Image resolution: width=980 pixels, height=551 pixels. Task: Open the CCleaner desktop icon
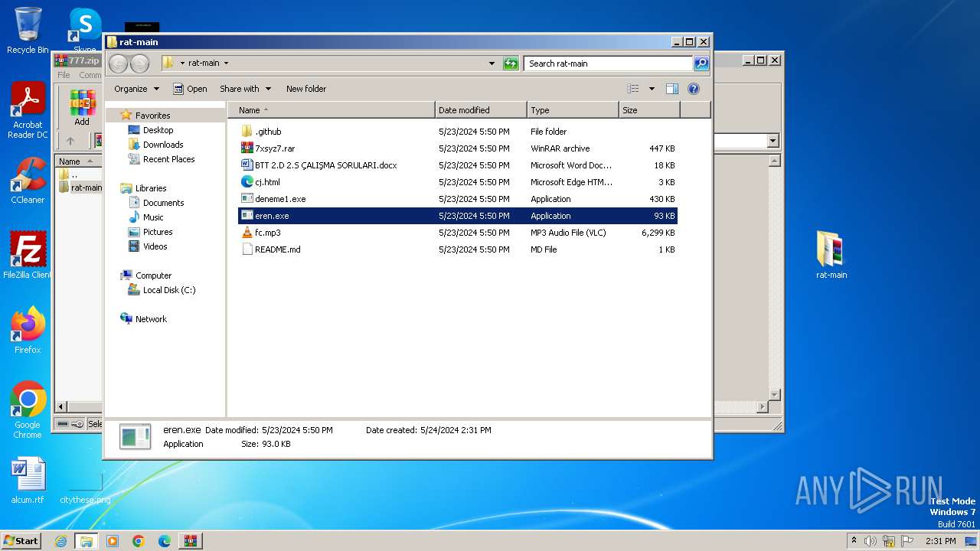[x=28, y=181]
